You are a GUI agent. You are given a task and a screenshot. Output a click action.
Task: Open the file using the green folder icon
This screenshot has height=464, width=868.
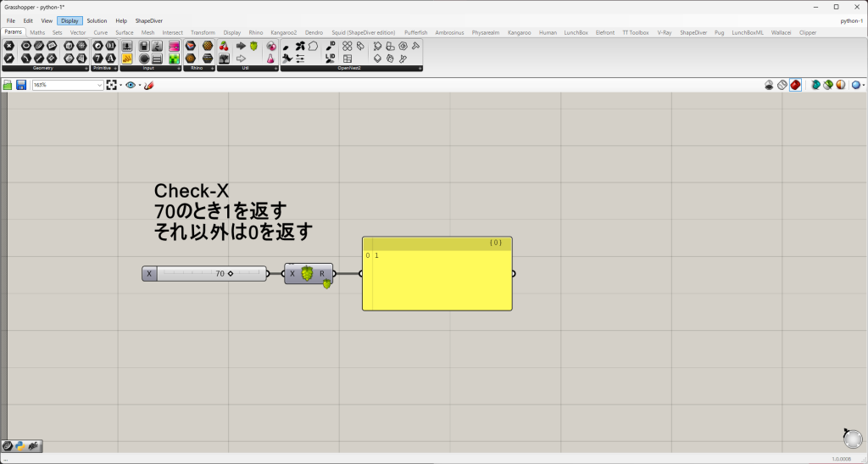click(8, 85)
